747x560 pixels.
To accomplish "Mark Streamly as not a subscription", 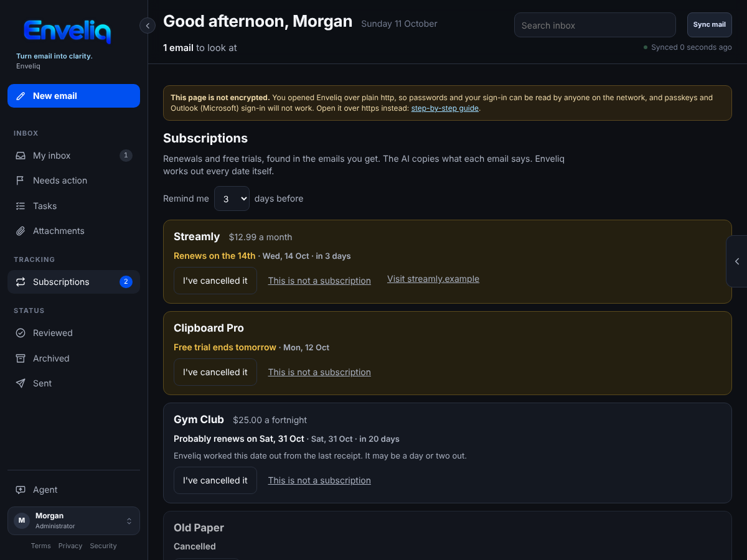I will click(319, 281).
